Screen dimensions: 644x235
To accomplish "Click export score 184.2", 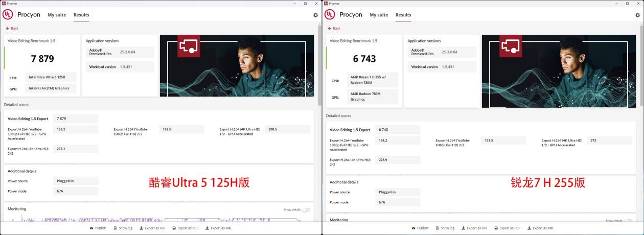I will click(398, 140).
